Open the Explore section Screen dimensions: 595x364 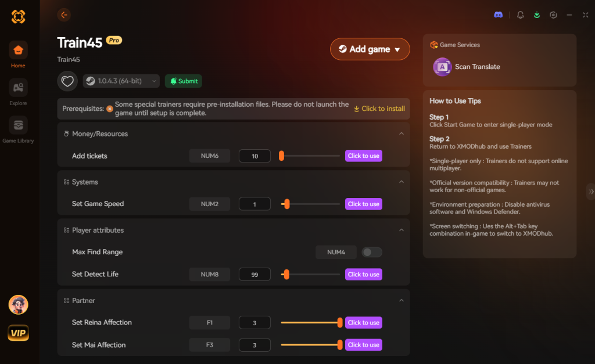point(18,92)
